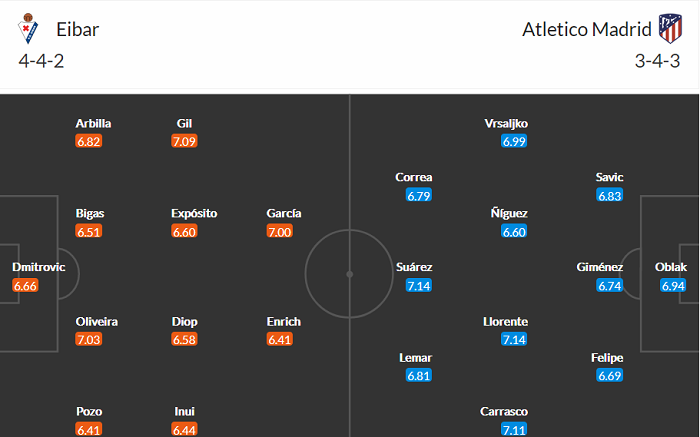Click Oliveira's 7.03 rating badge
Image resolution: width=700 pixels, height=437 pixels.
[x=89, y=340]
